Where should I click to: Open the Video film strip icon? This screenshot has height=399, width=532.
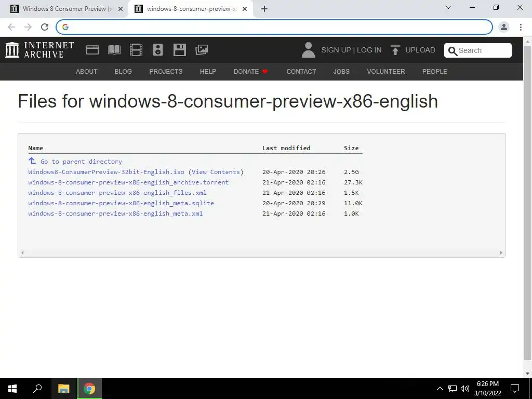136,50
